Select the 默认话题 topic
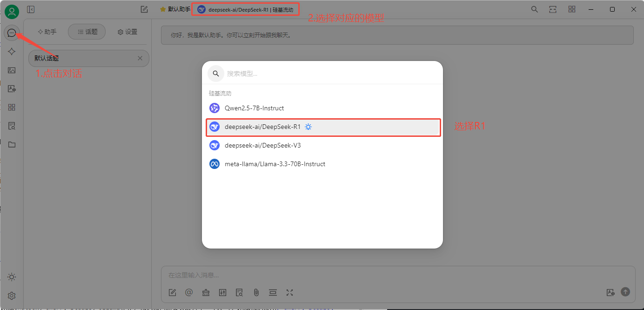The height and width of the screenshot is (310, 644). pyautogui.click(x=88, y=59)
